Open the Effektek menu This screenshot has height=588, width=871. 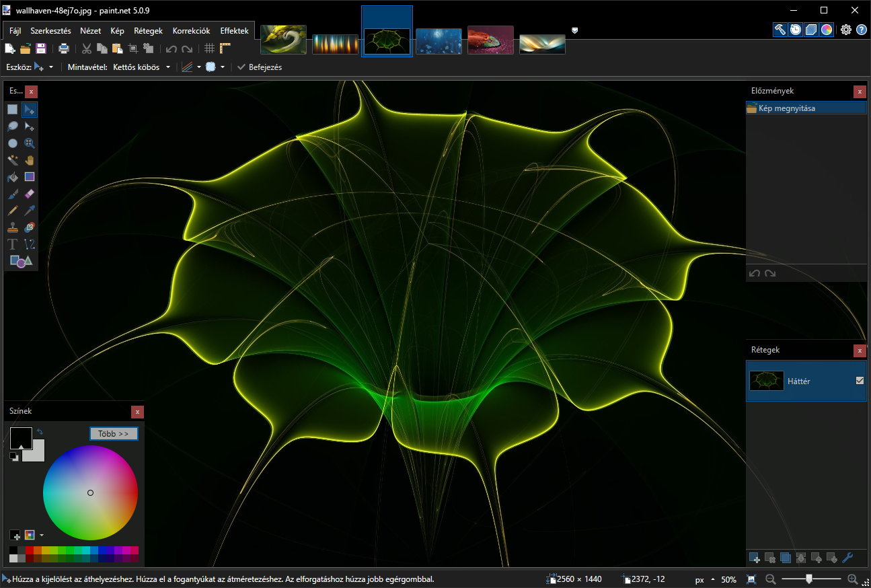coord(234,31)
